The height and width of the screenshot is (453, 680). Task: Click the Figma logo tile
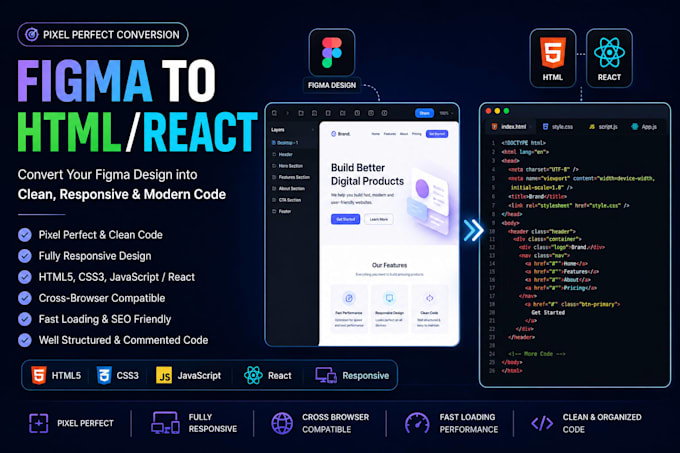332,52
